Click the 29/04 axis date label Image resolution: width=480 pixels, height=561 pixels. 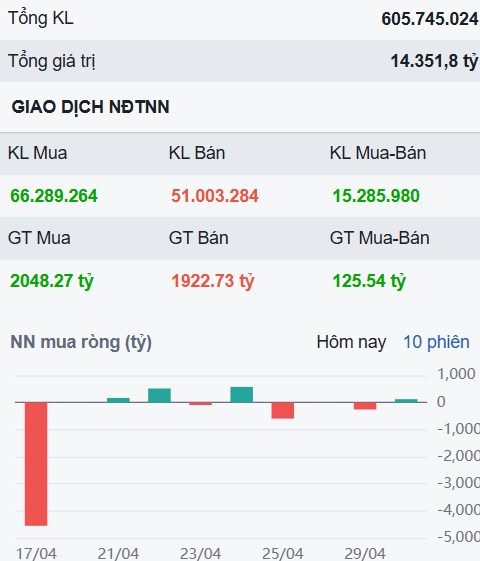point(365,553)
